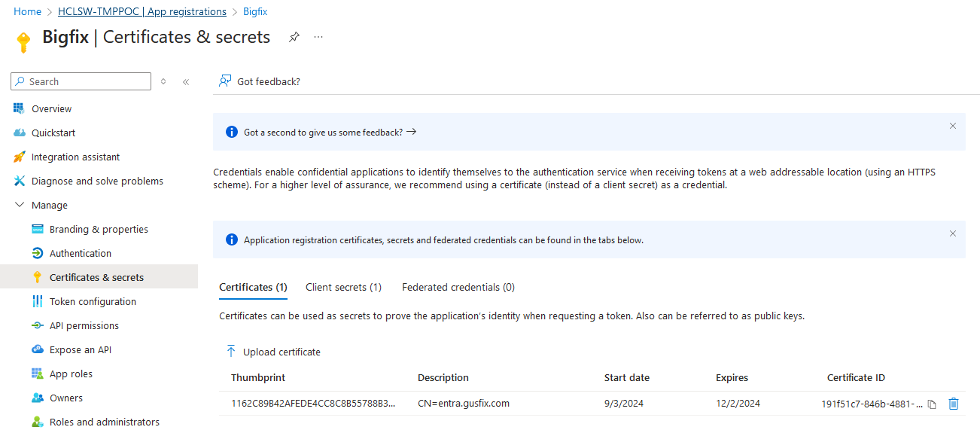Open the more options ellipsis menu
This screenshot has height=433, width=980.
(x=318, y=37)
